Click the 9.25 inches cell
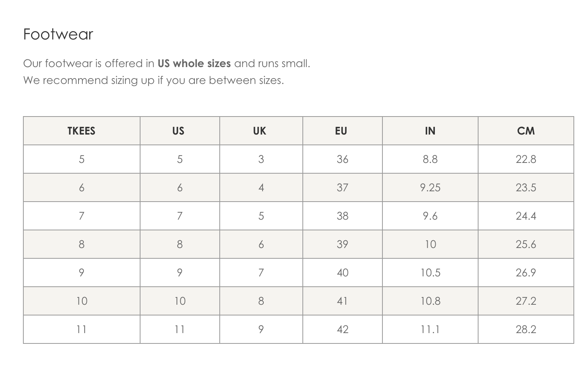588x381 pixels. click(x=430, y=187)
